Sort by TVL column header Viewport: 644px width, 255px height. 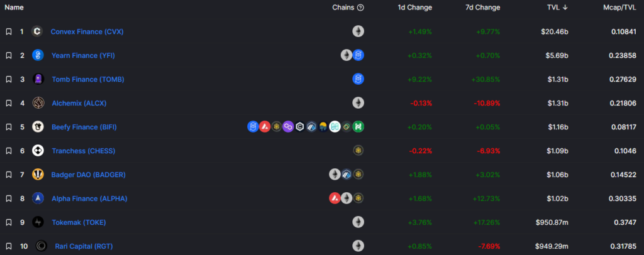tap(557, 8)
